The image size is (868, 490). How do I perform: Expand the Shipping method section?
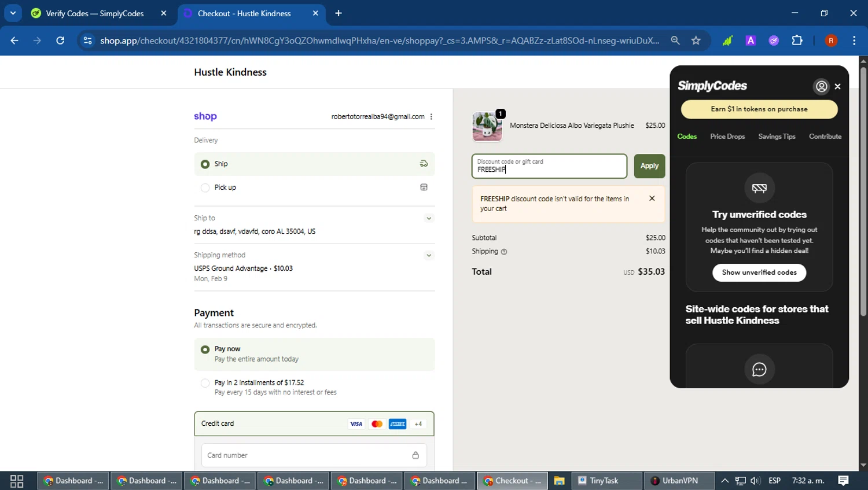click(x=429, y=255)
